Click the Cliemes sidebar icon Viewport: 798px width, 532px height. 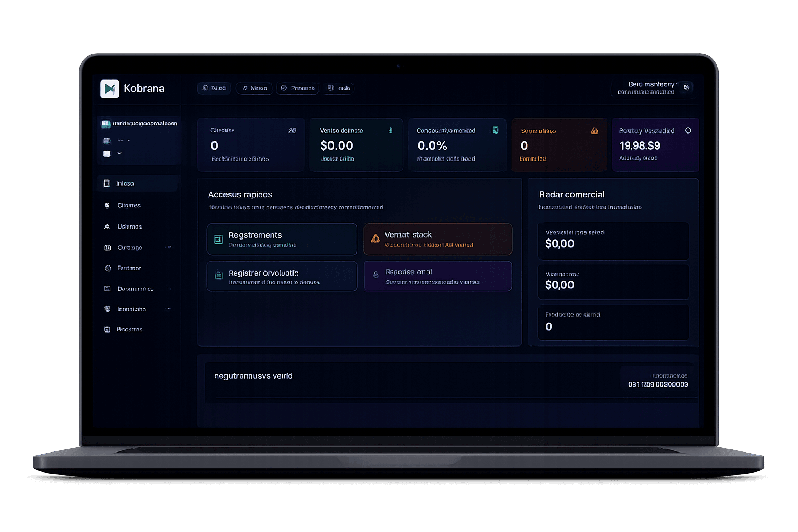(107, 205)
